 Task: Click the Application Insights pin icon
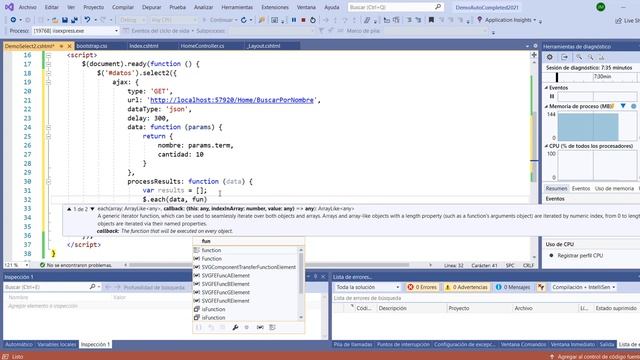tap(480, 20)
